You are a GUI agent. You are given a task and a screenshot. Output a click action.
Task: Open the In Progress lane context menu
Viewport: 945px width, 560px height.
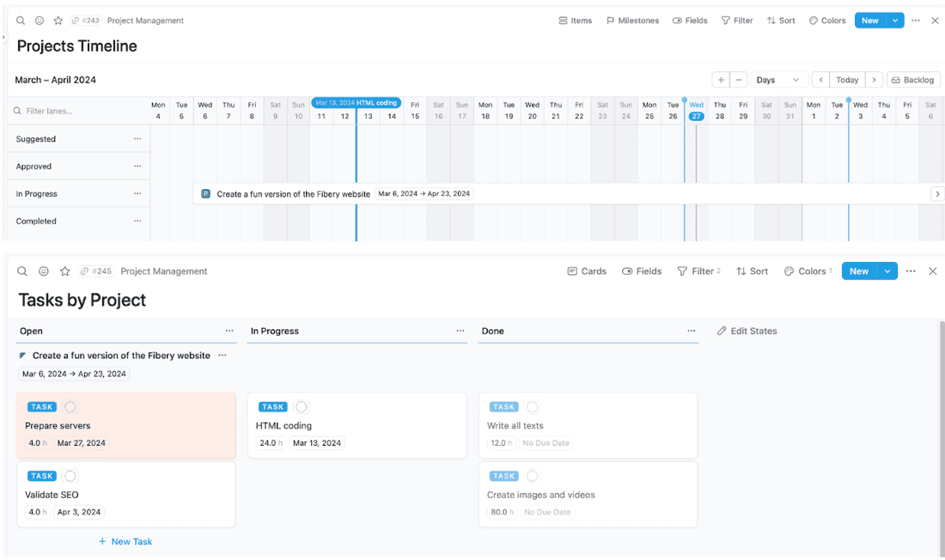[137, 193]
